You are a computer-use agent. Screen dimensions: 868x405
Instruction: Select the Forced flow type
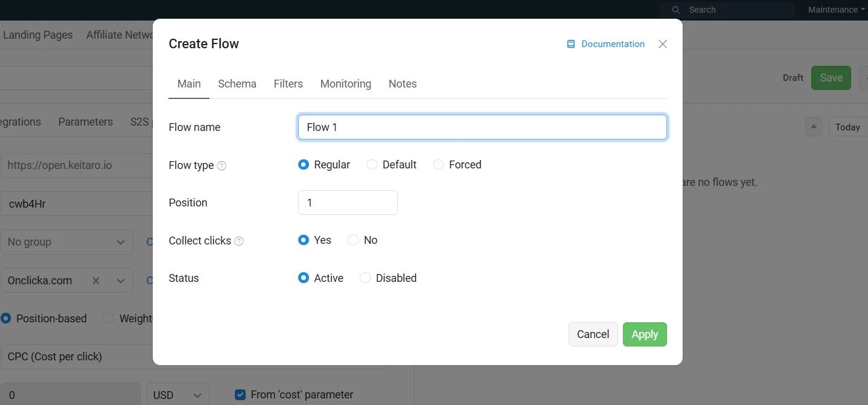click(438, 165)
